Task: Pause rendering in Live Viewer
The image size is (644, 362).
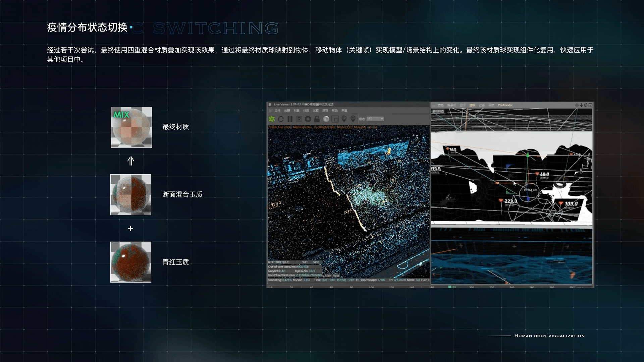Action: (290, 119)
